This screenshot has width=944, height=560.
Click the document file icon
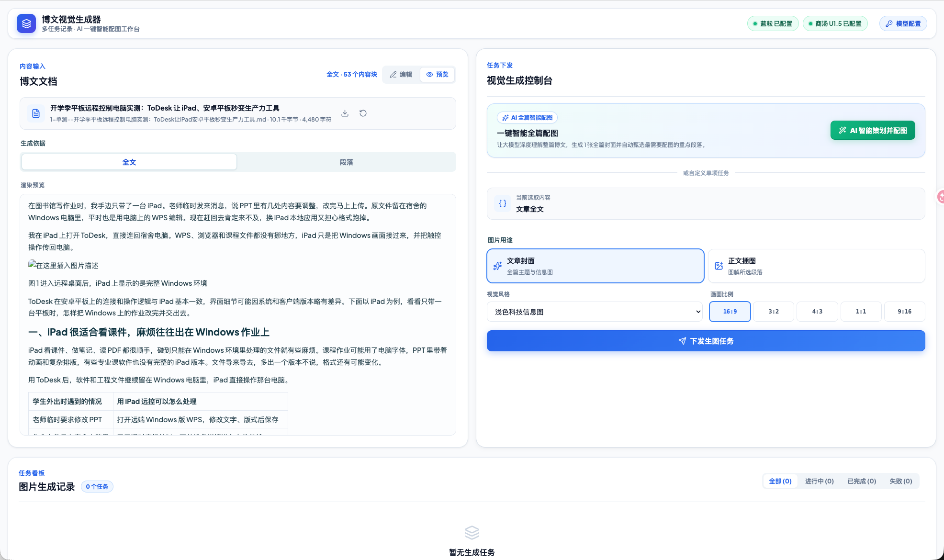36,113
